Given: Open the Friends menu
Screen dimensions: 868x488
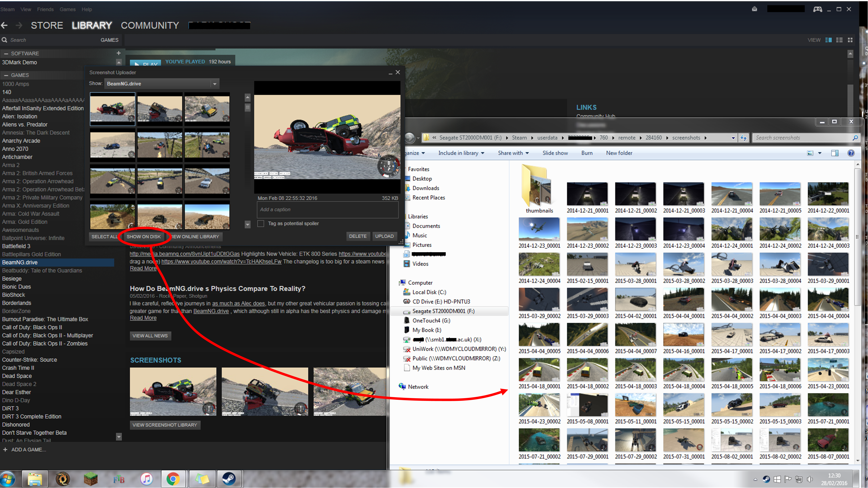Looking at the screenshot, I should tap(45, 9).
